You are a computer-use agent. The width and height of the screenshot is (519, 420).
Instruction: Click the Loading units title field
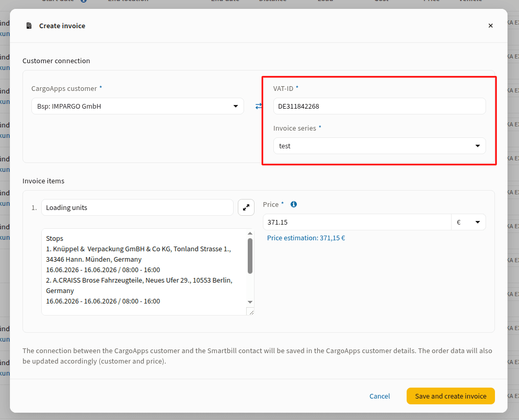tap(137, 208)
